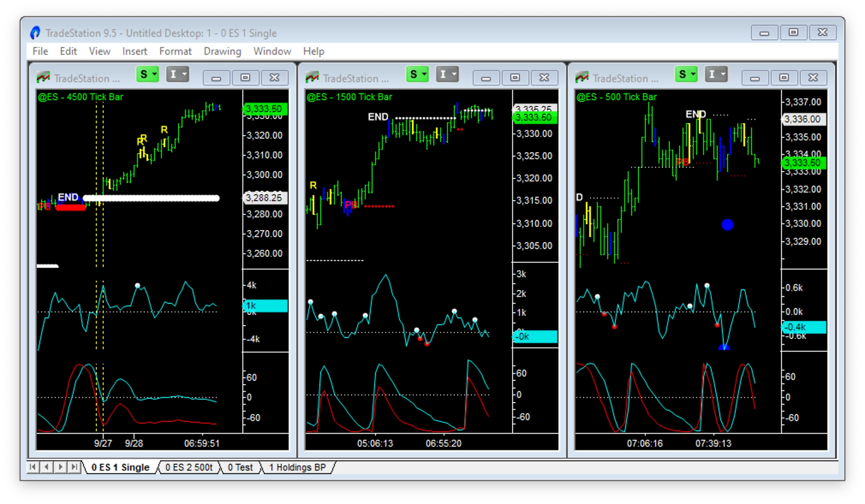Screen dimensions: 865x504
Task: Click the D label in the 500 Tick chart
Action: click(x=579, y=197)
